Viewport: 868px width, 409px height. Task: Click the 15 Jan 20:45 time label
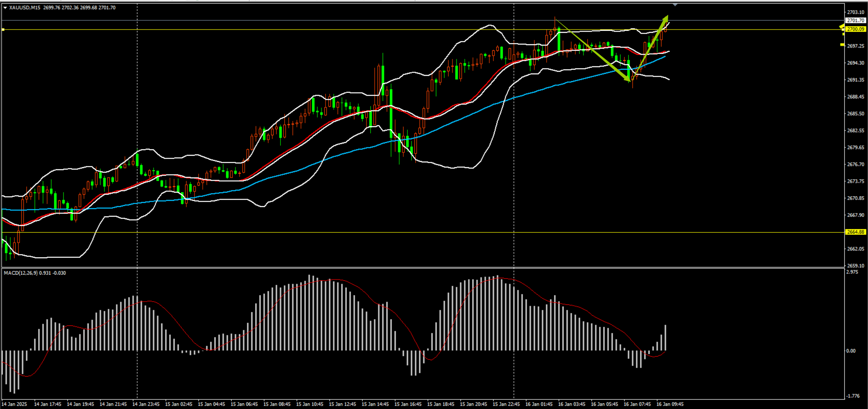(x=473, y=404)
